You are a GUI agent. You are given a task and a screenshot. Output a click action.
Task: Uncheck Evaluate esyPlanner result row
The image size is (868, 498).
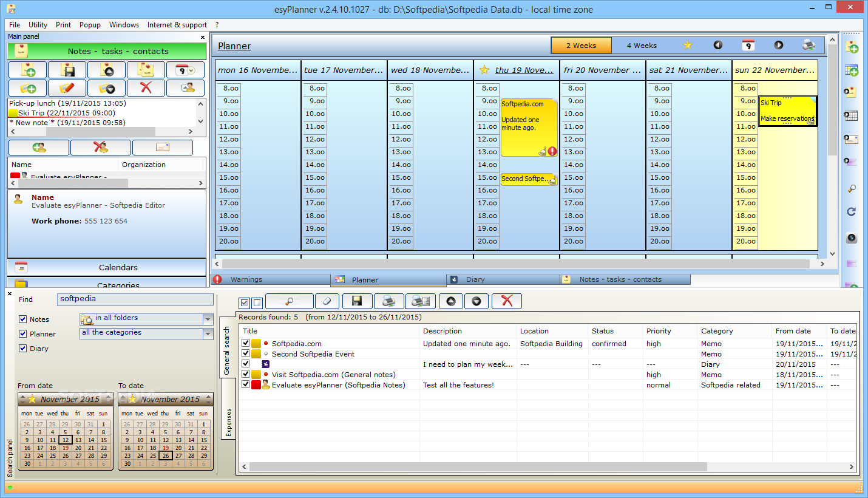(246, 384)
